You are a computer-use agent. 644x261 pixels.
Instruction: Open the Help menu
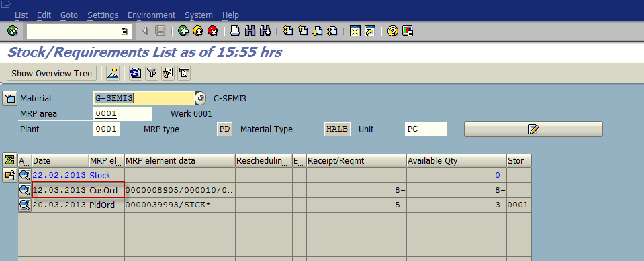(230, 15)
